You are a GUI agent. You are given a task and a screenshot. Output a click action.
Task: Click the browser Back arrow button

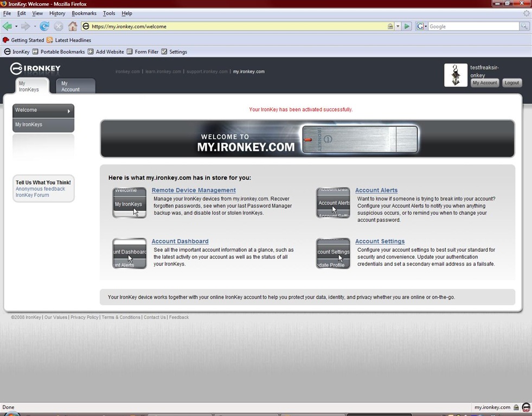pyautogui.click(x=7, y=26)
